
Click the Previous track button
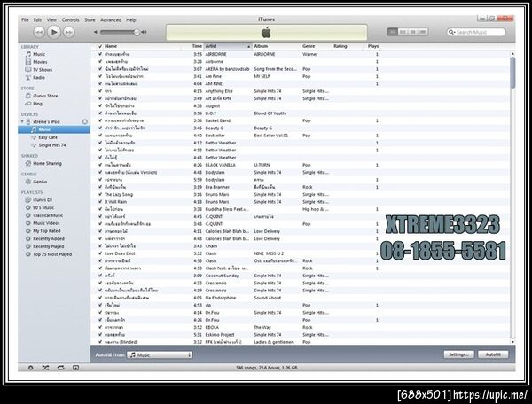pyautogui.click(x=39, y=32)
